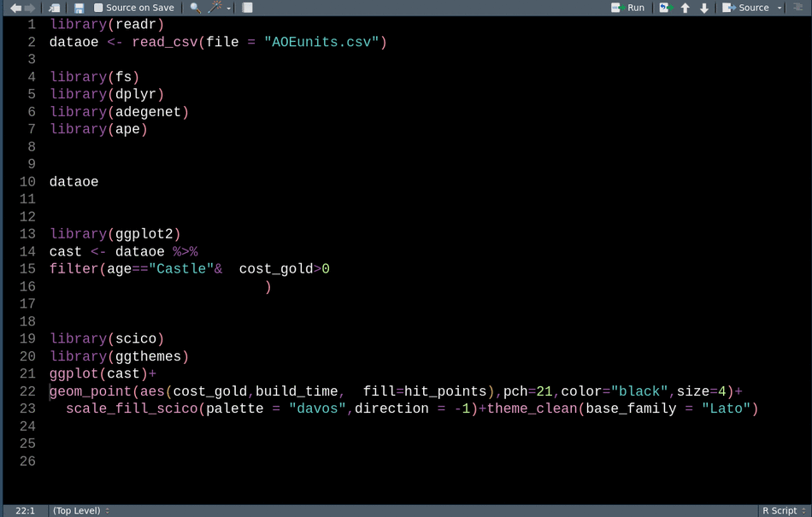This screenshot has height=517, width=812.
Task: Place cursor in ggplot(cast)+ line
Action: coord(103,373)
